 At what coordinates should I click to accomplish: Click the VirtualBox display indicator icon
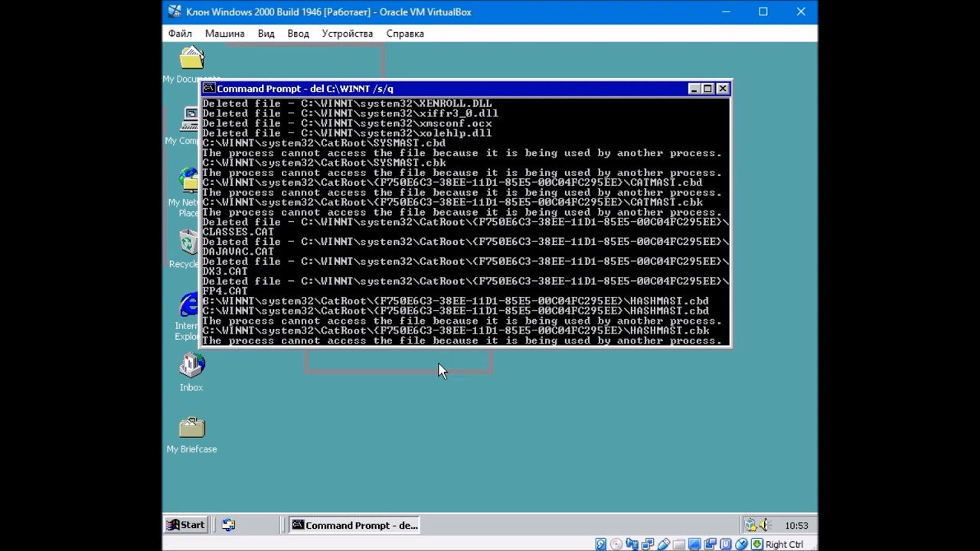point(694,544)
